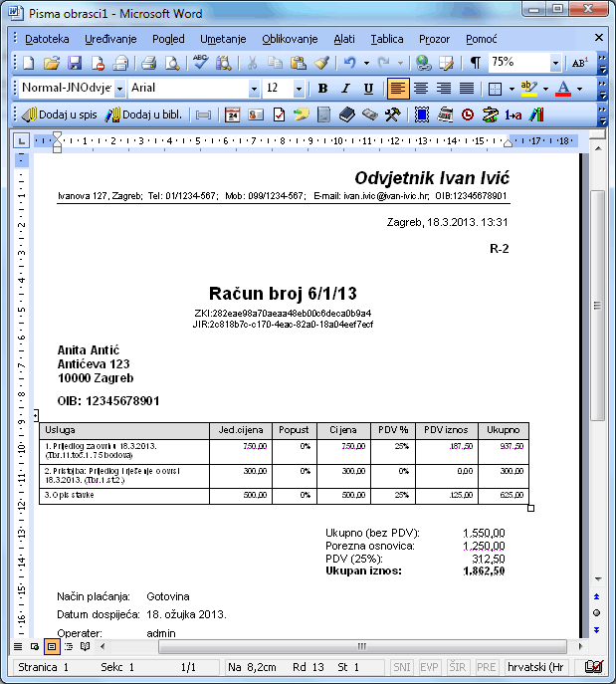616x684 pixels.
Task: Open the Datoteka menu
Action: point(47,39)
